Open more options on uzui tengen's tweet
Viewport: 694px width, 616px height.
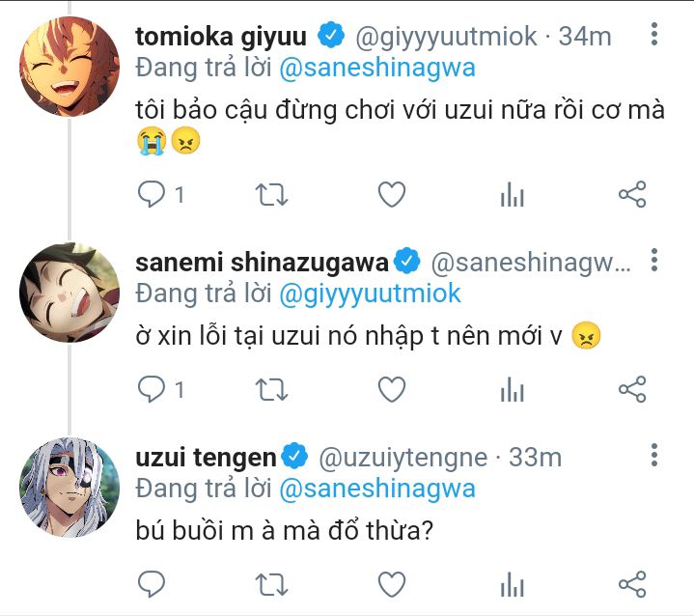tap(654, 455)
